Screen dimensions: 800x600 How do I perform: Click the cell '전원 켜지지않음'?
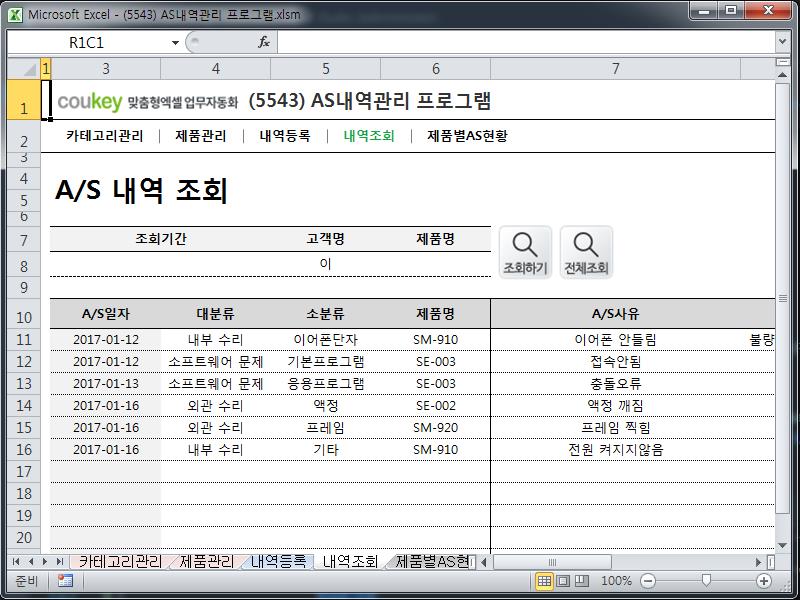click(x=615, y=449)
